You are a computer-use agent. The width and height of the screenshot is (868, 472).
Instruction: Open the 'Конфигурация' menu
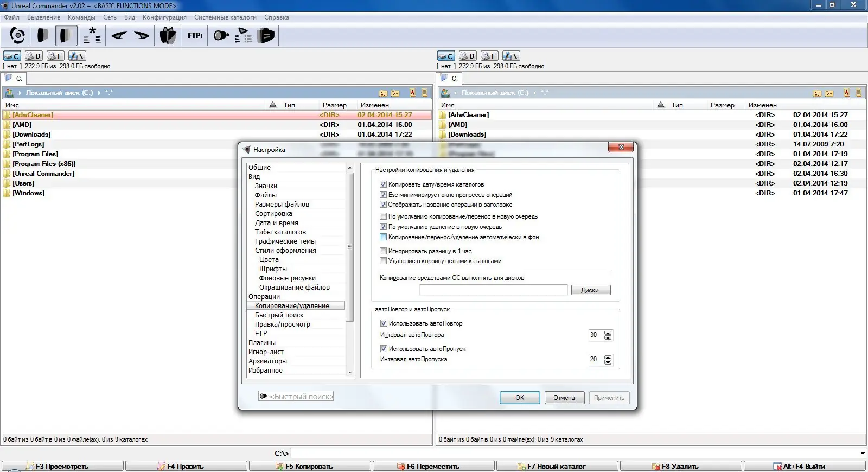pos(164,17)
